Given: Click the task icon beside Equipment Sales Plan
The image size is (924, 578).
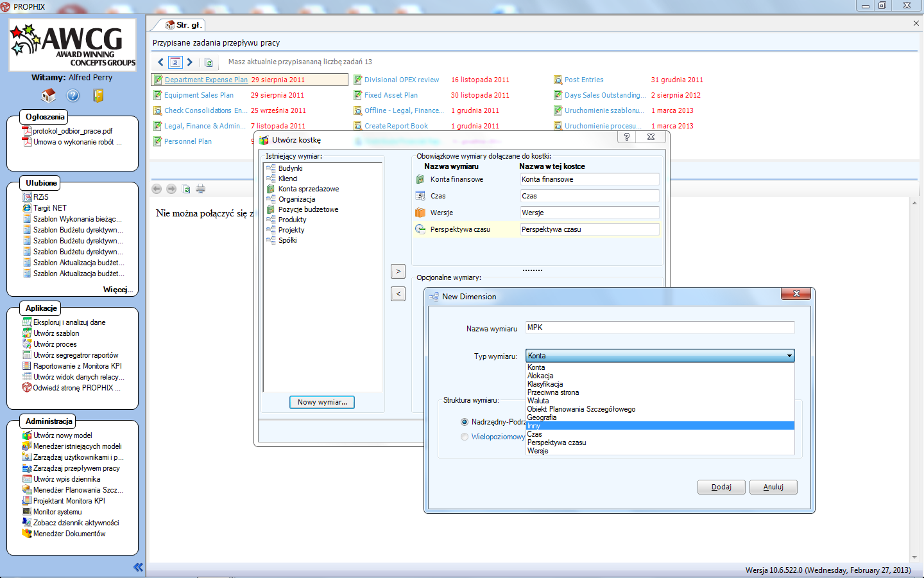Looking at the screenshot, I should click(x=158, y=95).
